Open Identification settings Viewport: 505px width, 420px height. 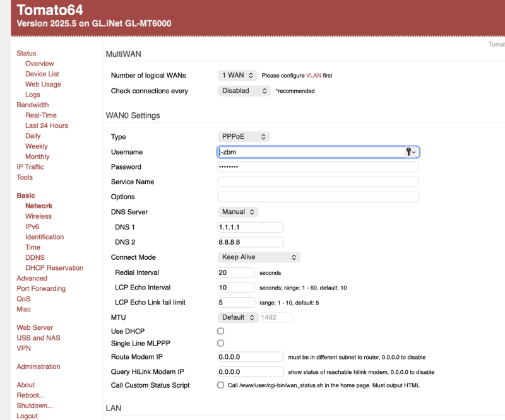[45, 237]
